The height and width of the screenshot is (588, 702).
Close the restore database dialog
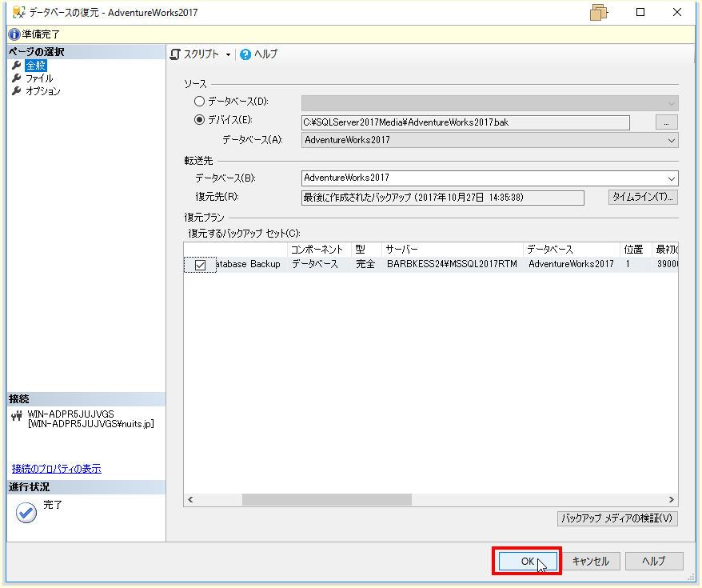coord(677,12)
